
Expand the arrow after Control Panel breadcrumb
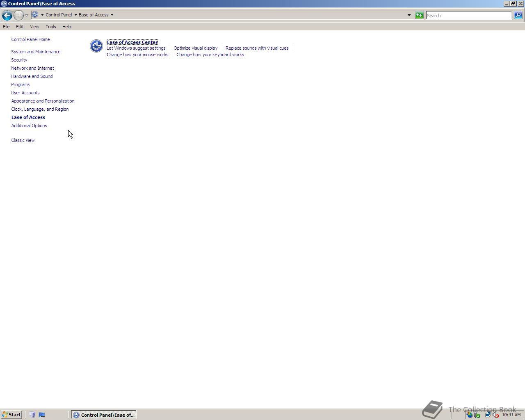(75, 15)
